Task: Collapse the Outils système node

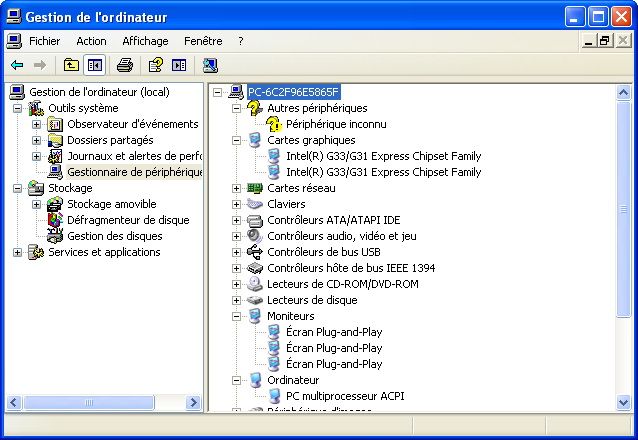Action: click(x=17, y=108)
